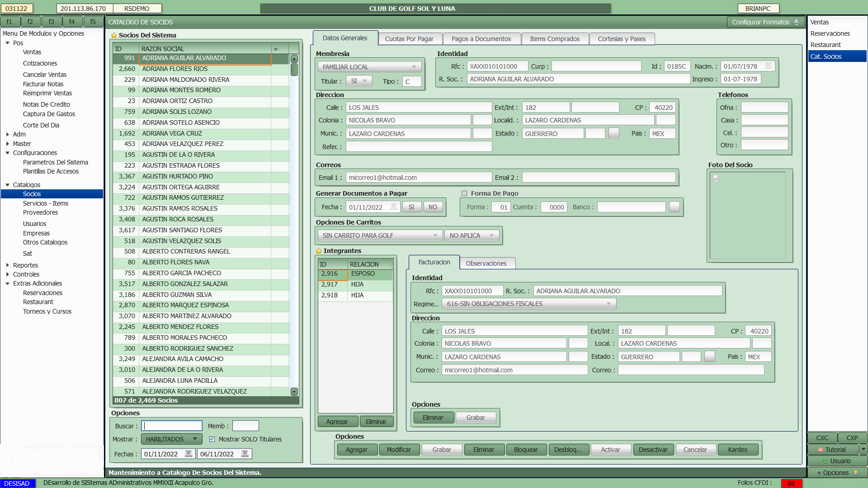Image resolution: width=868 pixels, height=488 pixels.
Task: Click the Tutorial video icon button
Action: (x=834, y=450)
